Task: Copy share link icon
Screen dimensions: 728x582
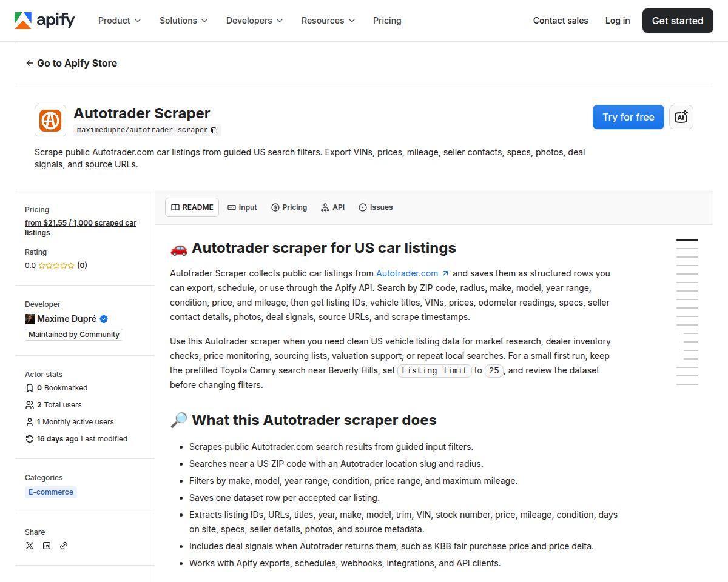Action: pyautogui.click(x=64, y=546)
